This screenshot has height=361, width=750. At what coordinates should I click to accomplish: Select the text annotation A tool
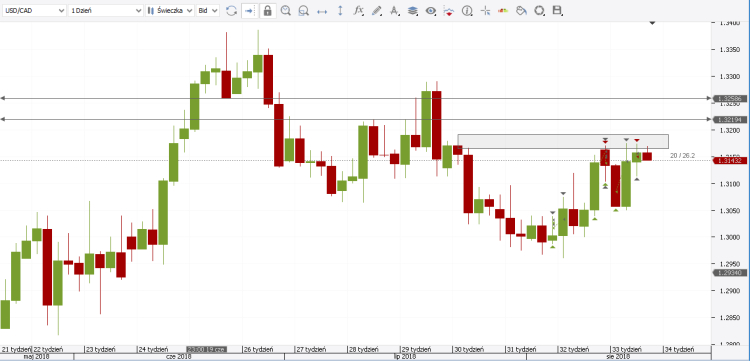[395, 10]
